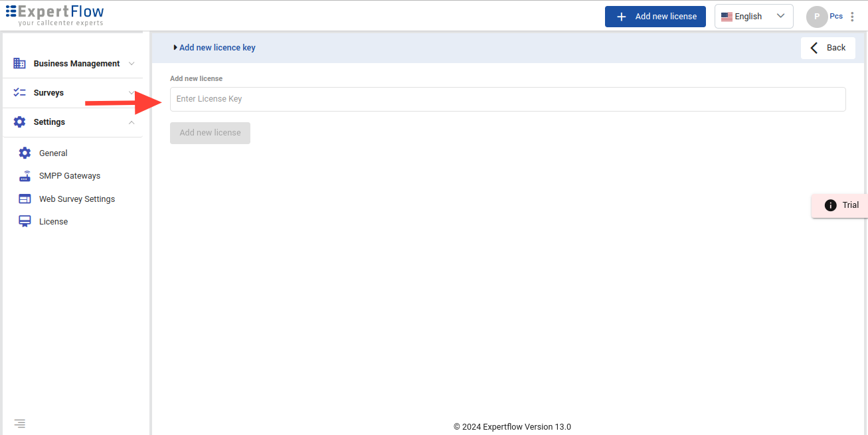
Task: Open the three-dot user options menu
Action: coord(852,17)
